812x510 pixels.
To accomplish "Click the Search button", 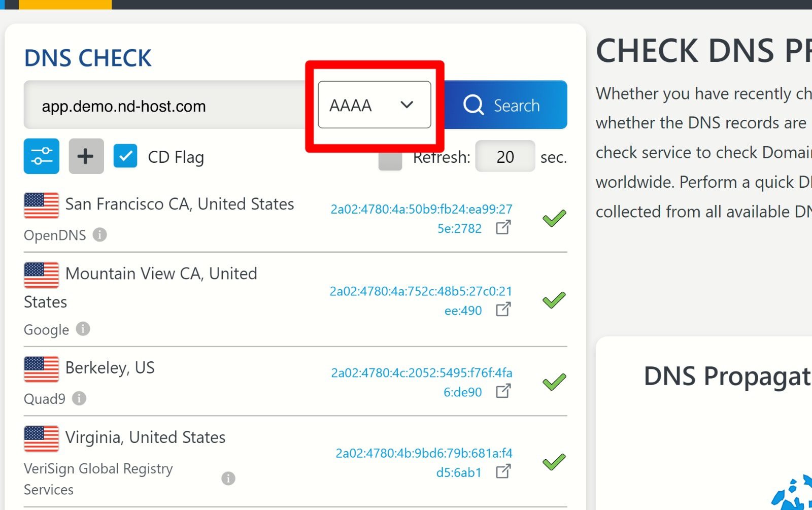I will point(505,105).
